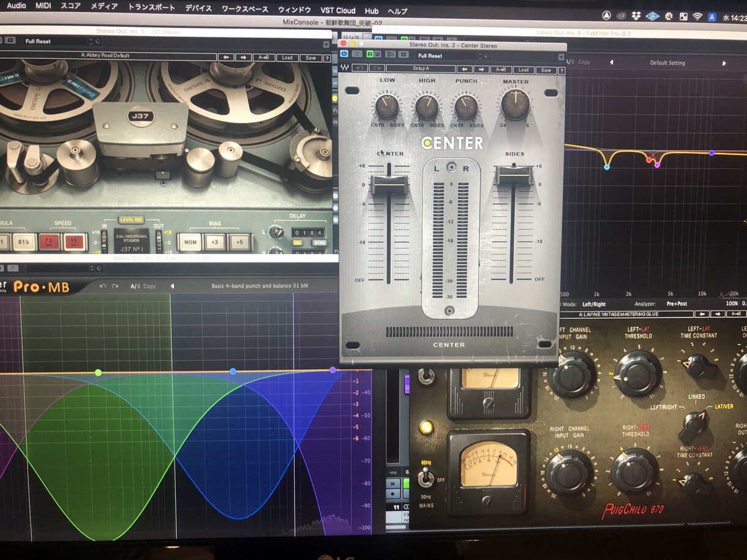Viewport: 747px width, 560px height.
Task: Open the Full Reset preset field in Center plugin
Action: [x=446, y=56]
